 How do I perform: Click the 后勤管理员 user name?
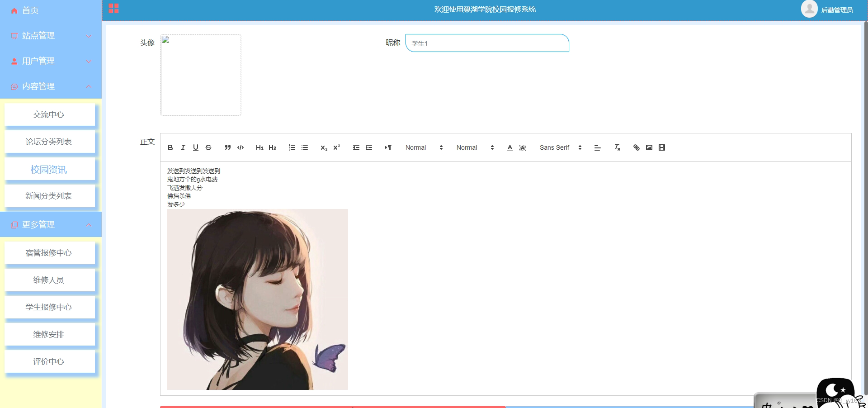[x=837, y=10]
